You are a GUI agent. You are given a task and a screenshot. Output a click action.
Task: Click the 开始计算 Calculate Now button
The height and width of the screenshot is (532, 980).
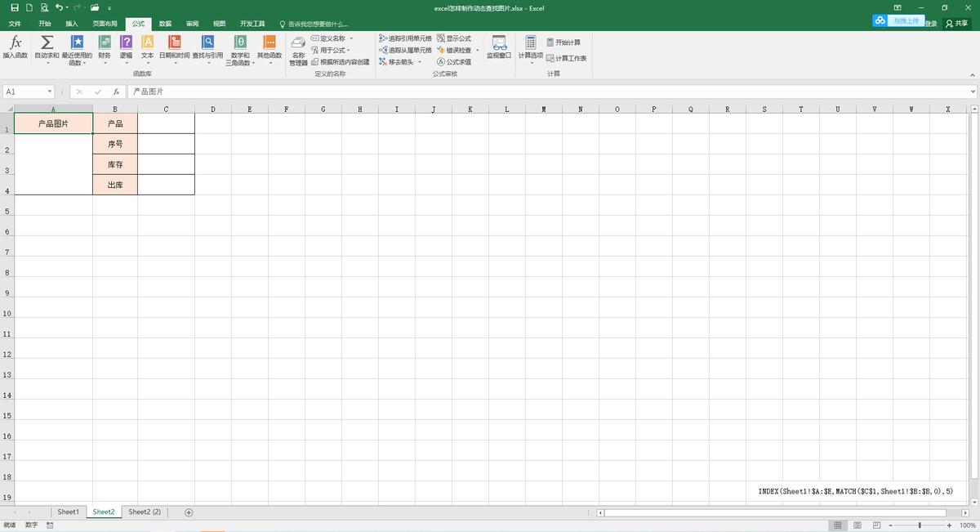pos(563,42)
